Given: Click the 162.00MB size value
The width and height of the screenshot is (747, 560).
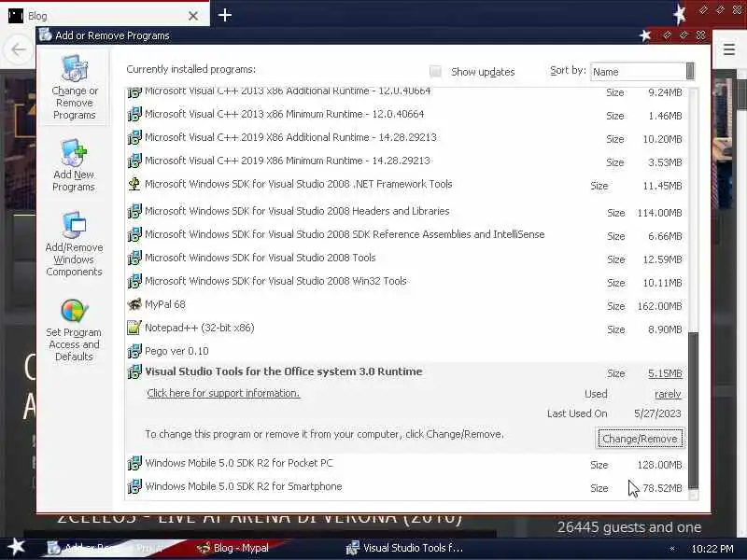Looking at the screenshot, I should tap(659, 306).
